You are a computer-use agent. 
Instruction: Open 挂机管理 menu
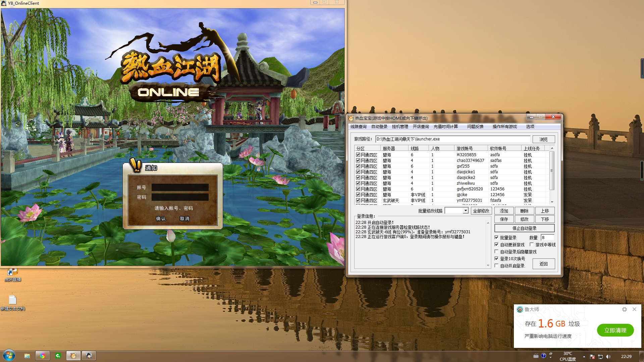coord(400,127)
